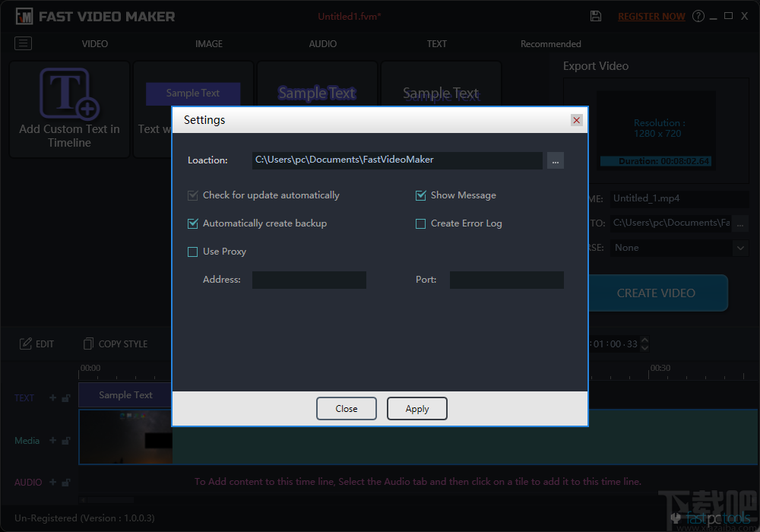The width and height of the screenshot is (760, 532).
Task: Open the hamburger menu
Action: (23, 43)
